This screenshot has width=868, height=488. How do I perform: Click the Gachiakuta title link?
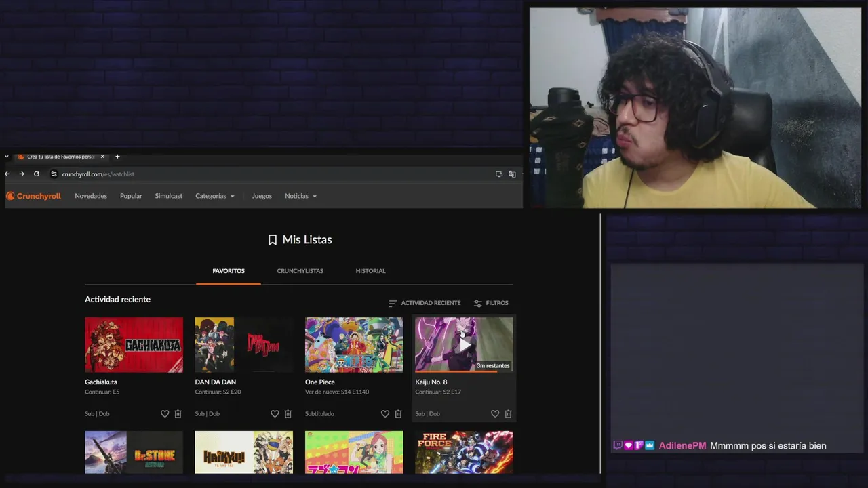tap(101, 382)
